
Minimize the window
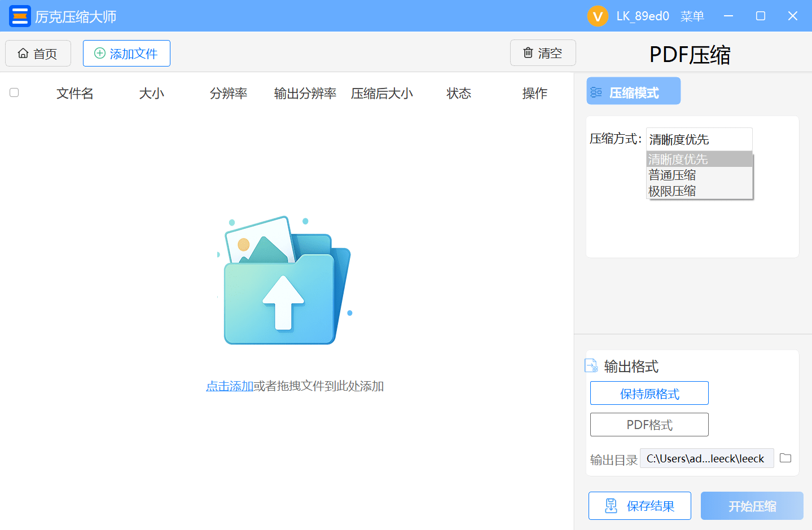click(728, 16)
